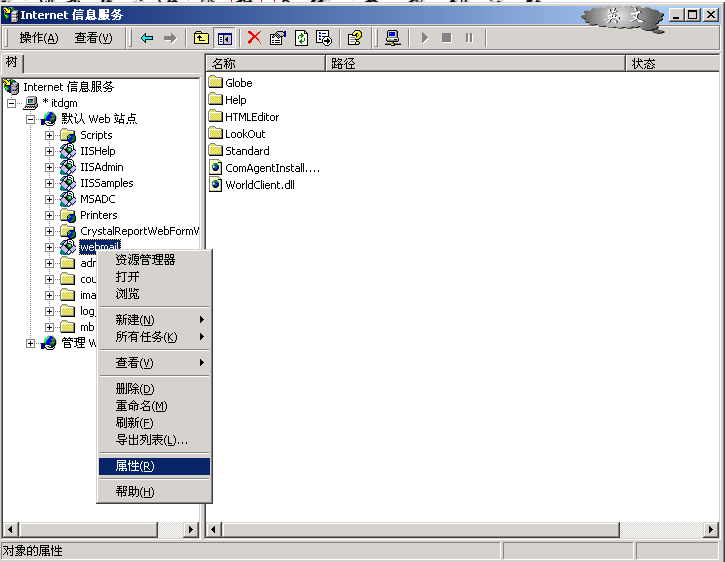Click the 名称 column header
The width and height of the screenshot is (725, 562).
point(265,64)
